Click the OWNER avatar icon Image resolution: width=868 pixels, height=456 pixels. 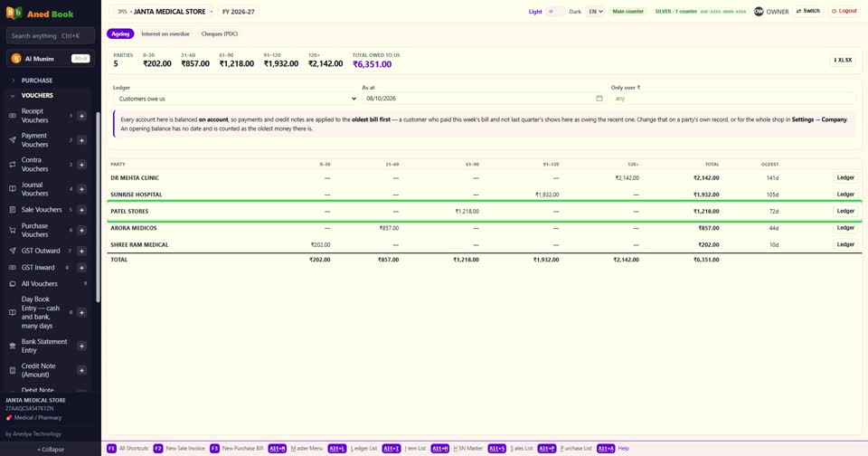point(759,11)
